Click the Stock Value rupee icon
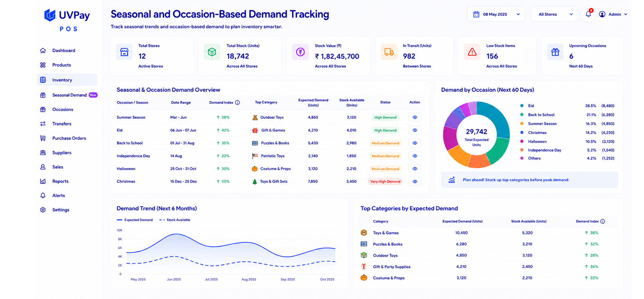This screenshot has width=644, height=299. point(300,52)
